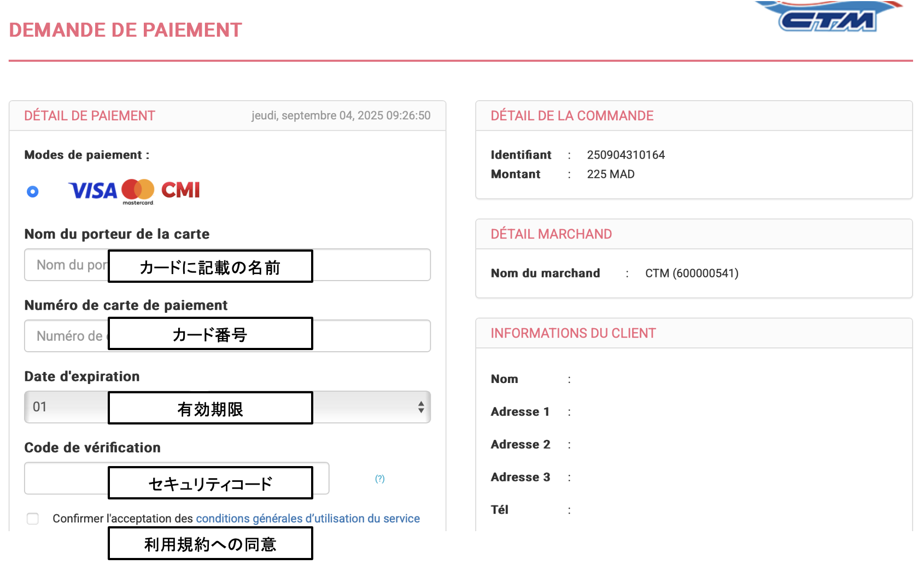
Task: Click the order identifier 250904310164
Action: (625, 155)
